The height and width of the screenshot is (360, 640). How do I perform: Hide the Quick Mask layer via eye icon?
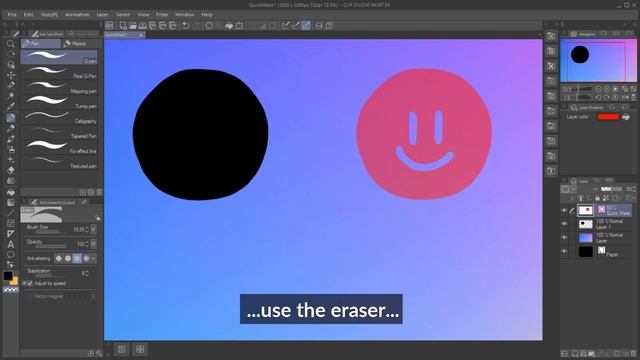click(x=564, y=211)
